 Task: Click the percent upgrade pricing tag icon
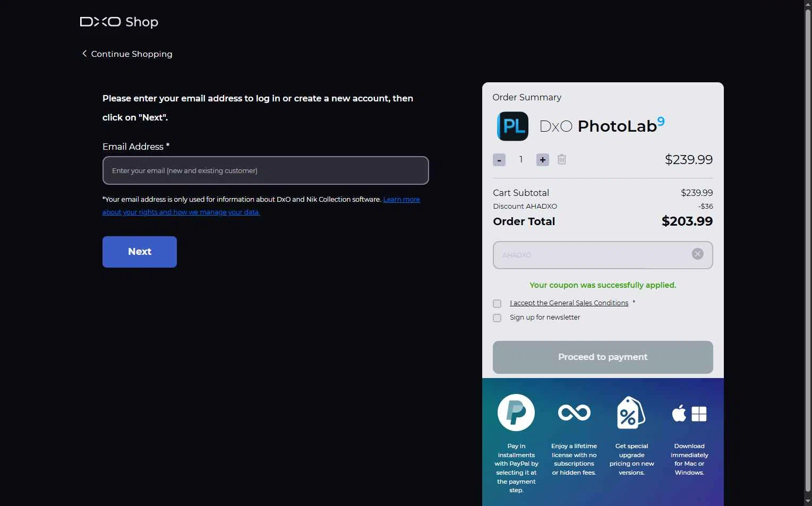pos(631,413)
